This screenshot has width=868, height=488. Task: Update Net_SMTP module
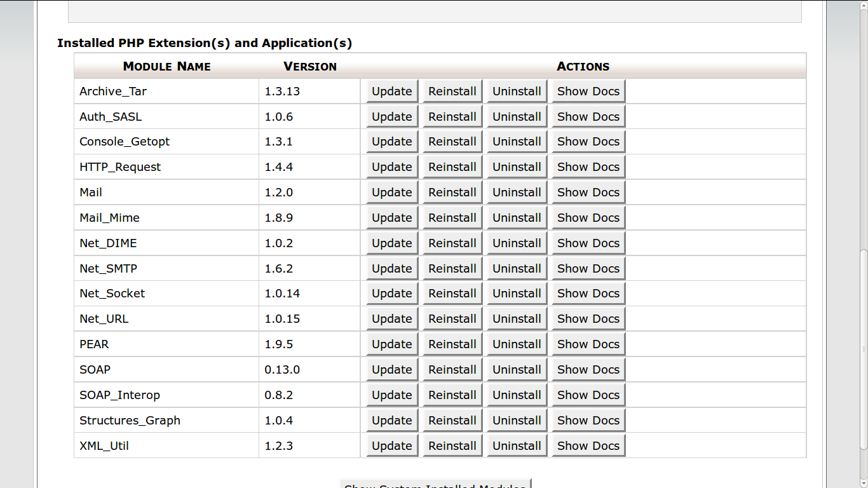[392, 268]
